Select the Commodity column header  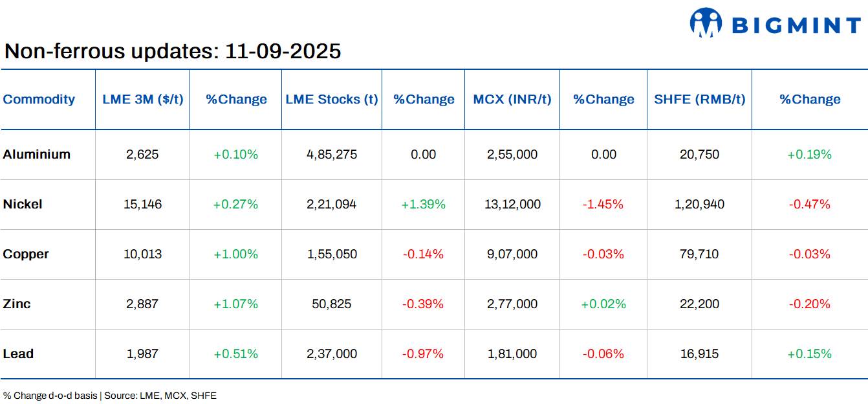[x=39, y=99]
